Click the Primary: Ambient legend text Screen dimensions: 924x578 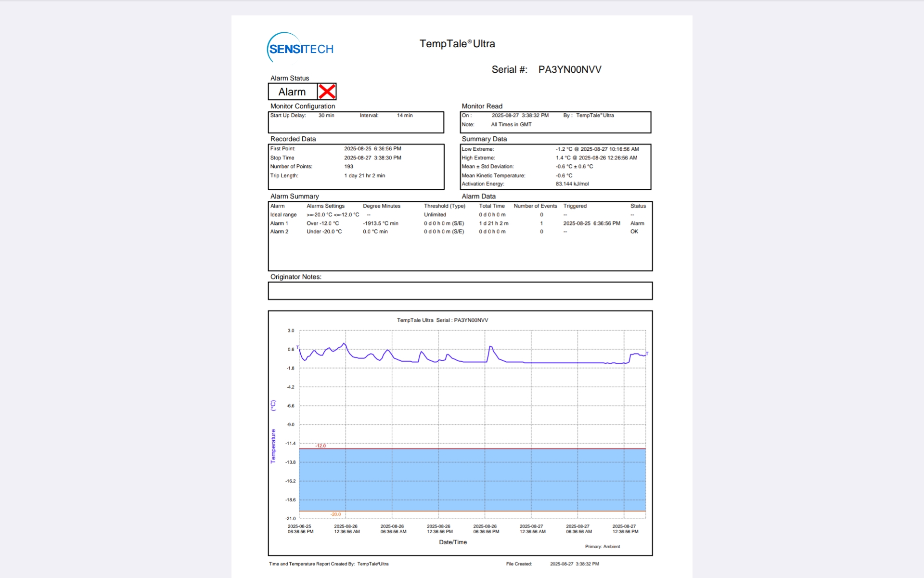(602, 547)
